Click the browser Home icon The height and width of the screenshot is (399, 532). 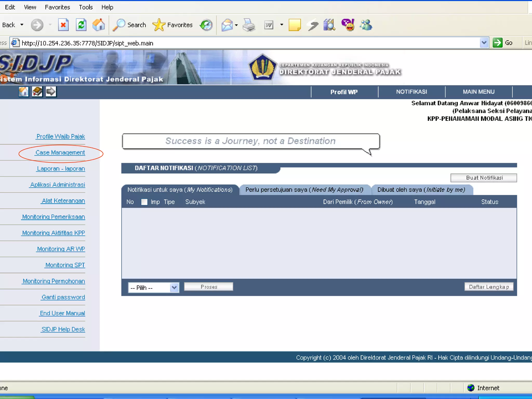point(99,25)
